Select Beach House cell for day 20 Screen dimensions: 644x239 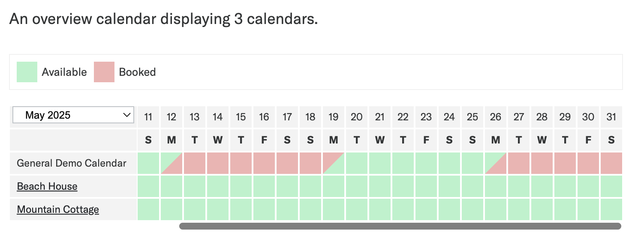tap(357, 186)
